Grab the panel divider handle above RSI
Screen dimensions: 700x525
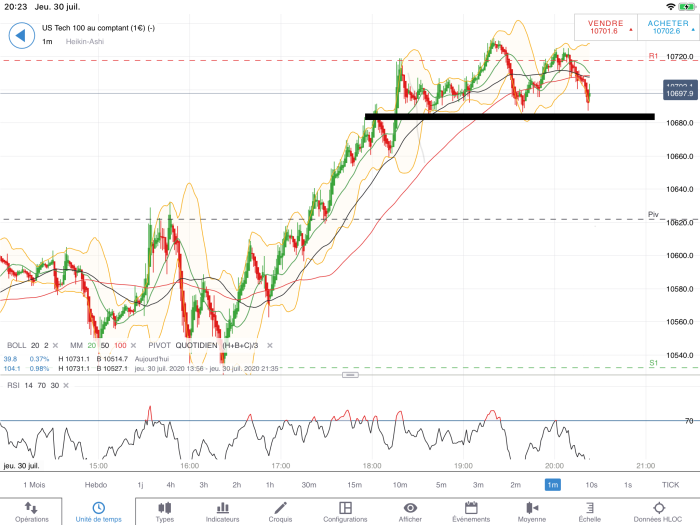point(350,375)
